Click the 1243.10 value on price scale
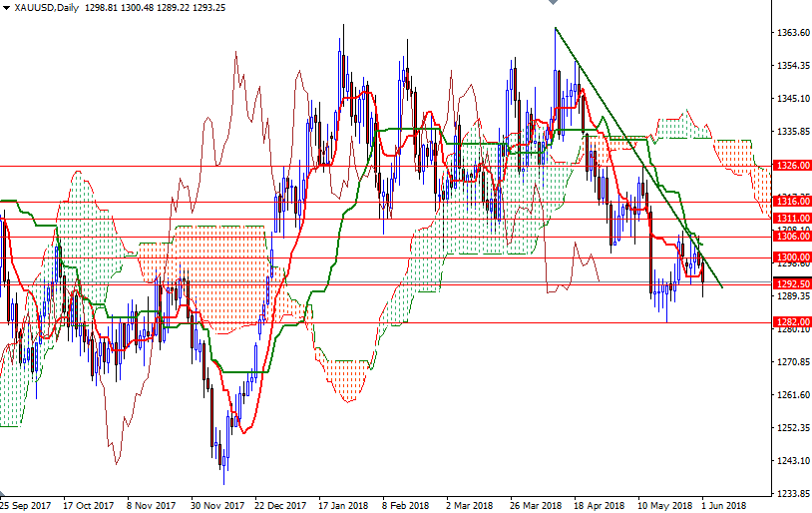This screenshot has height=513, width=812. (x=792, y=460)
